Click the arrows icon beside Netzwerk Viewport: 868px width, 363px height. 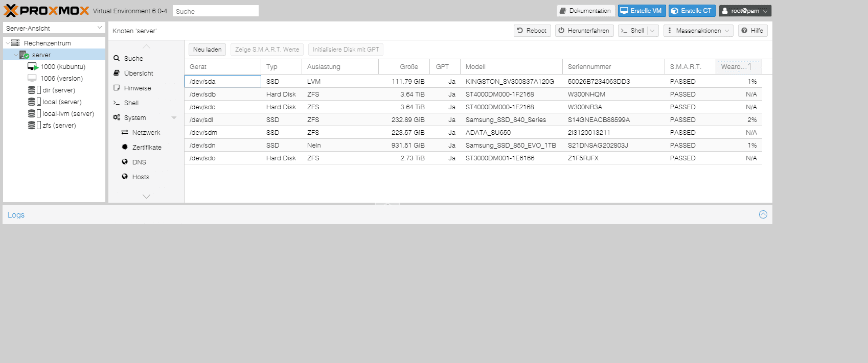click(125, 132)
